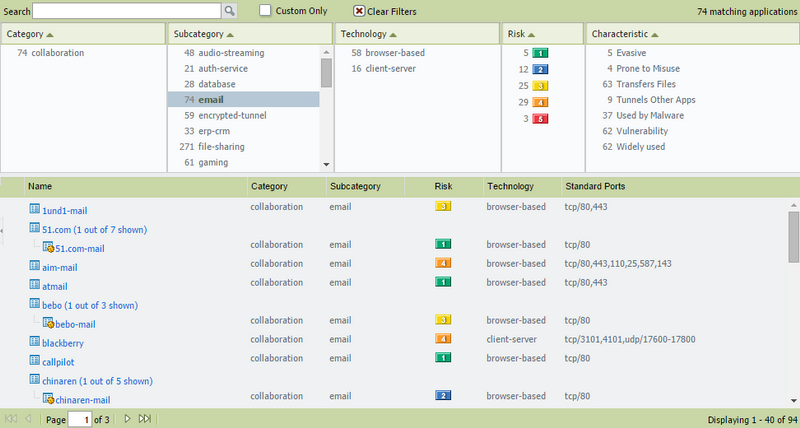The image size is (800, 428).
Task: Click the search magnifier icon
Action: click(x=229, y=10)
